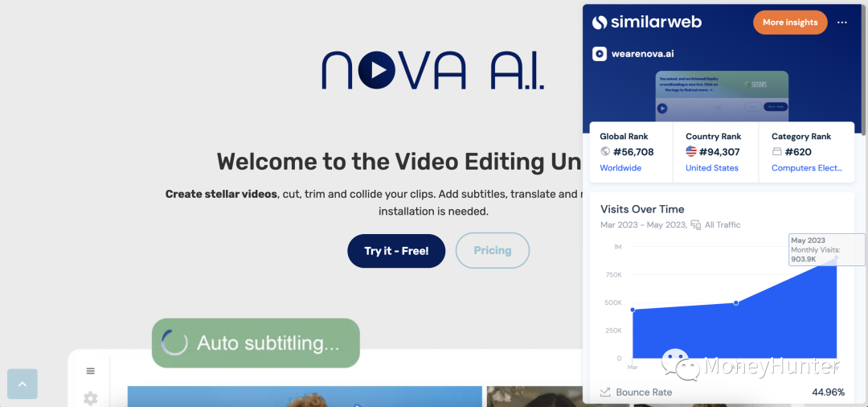Click the Pricing button

[x=493, y=251]
